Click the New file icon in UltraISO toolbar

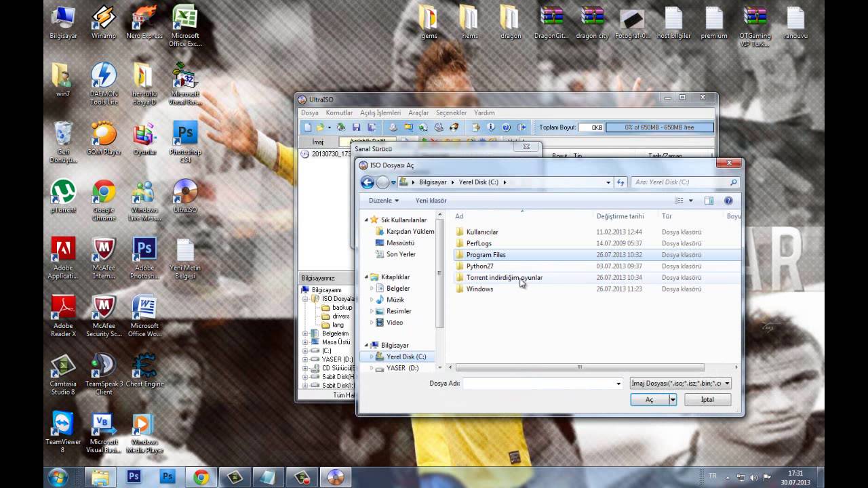(x=307, y=127)
